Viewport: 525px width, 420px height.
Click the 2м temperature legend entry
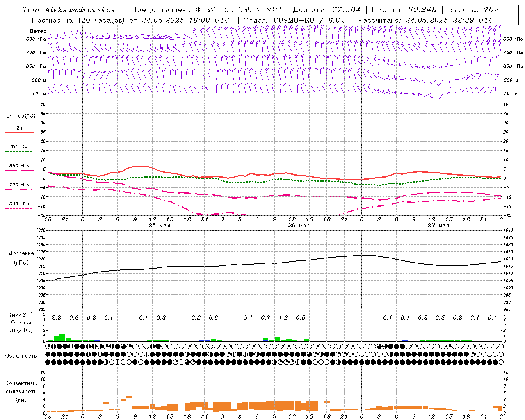(19, 128)
